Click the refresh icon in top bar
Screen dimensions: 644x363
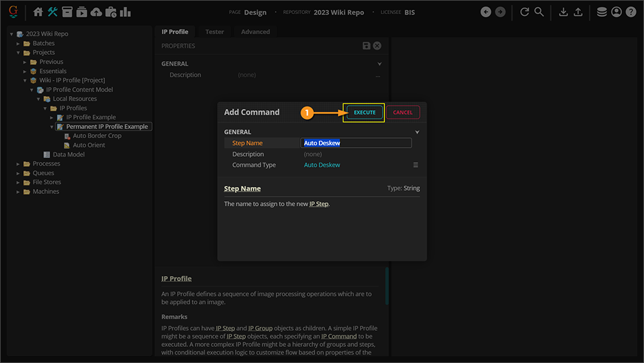(524, 12)
